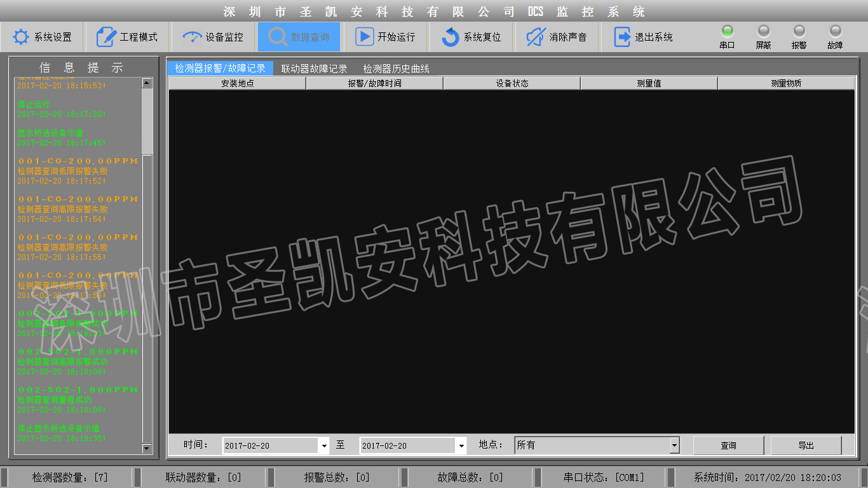Click the 报警 alarm indicator light

(799, 30)
